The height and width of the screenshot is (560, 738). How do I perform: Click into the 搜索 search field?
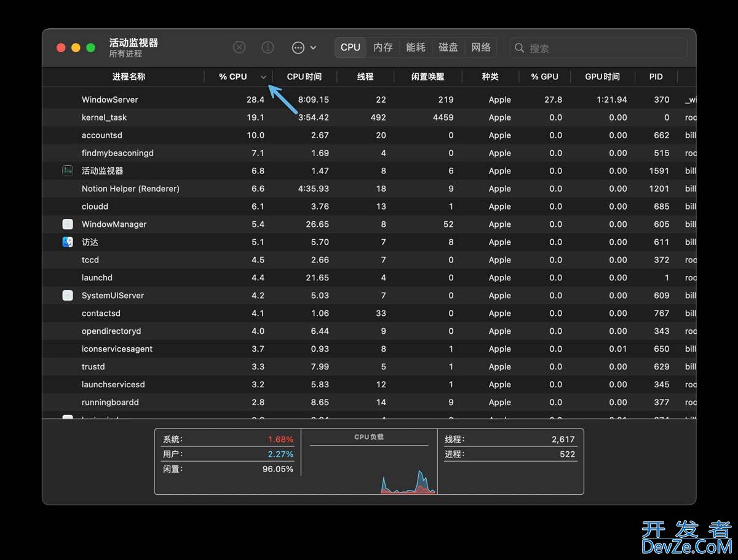[598, 48]
